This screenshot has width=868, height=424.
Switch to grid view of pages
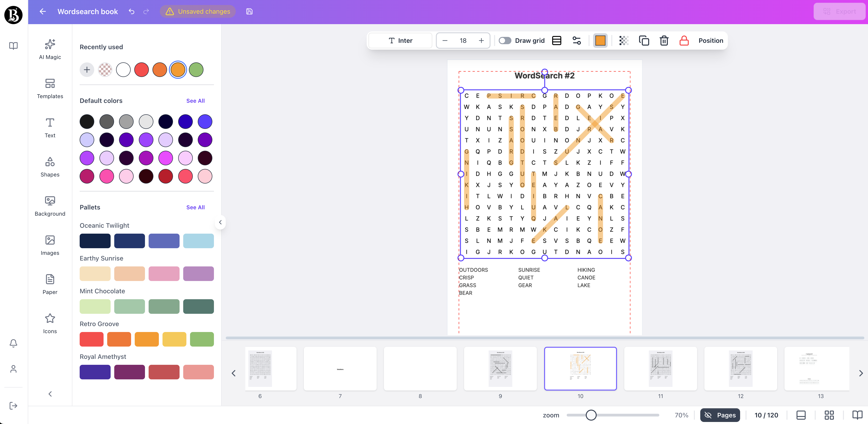click(829, 415)
